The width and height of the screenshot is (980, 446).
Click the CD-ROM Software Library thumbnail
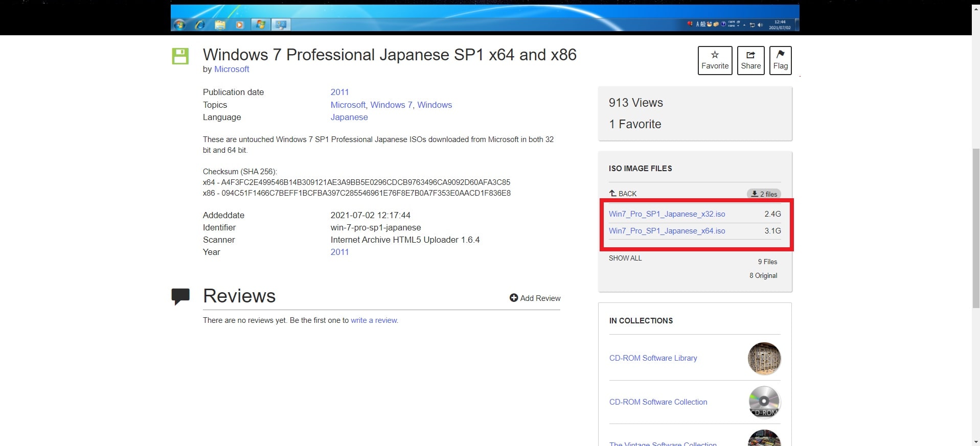(x=764, y=359)
